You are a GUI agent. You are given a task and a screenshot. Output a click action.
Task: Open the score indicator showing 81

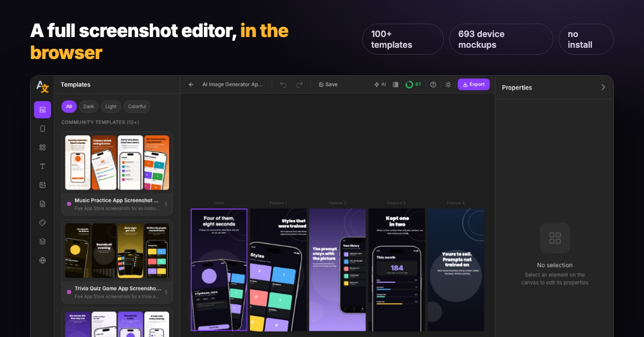point(413,85)
